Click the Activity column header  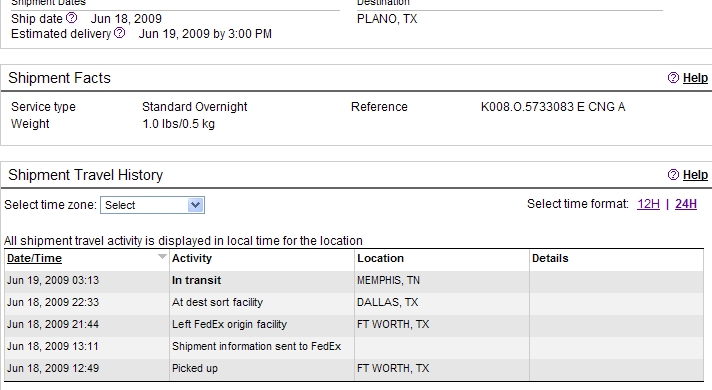click(192, 258)
